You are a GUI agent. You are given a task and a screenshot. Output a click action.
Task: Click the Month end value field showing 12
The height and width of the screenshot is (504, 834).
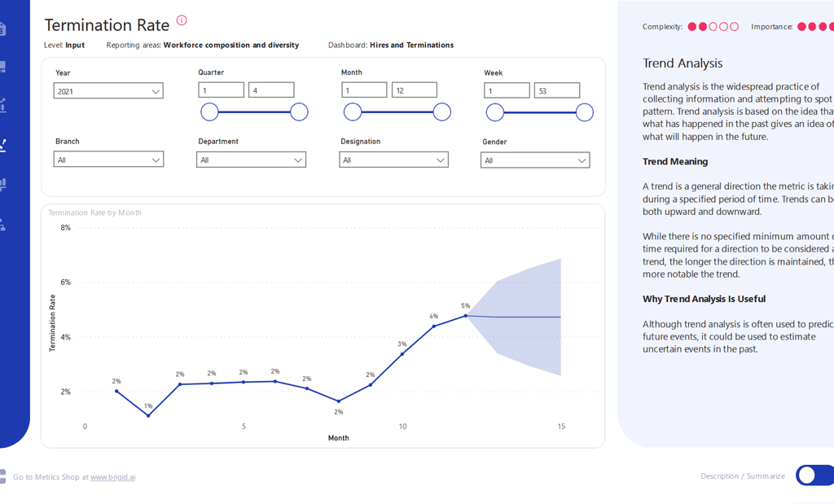414,90
